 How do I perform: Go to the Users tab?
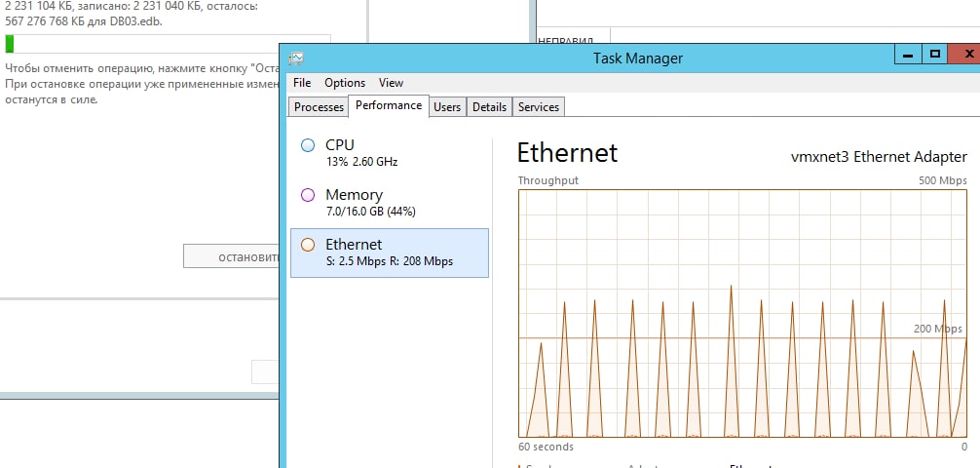(x=447, y=107)
